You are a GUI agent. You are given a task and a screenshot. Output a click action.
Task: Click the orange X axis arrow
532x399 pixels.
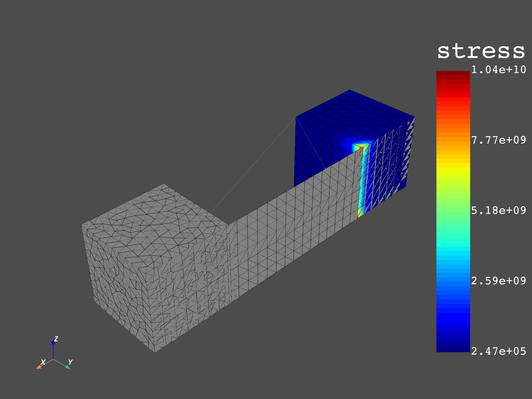click(44, 364)
